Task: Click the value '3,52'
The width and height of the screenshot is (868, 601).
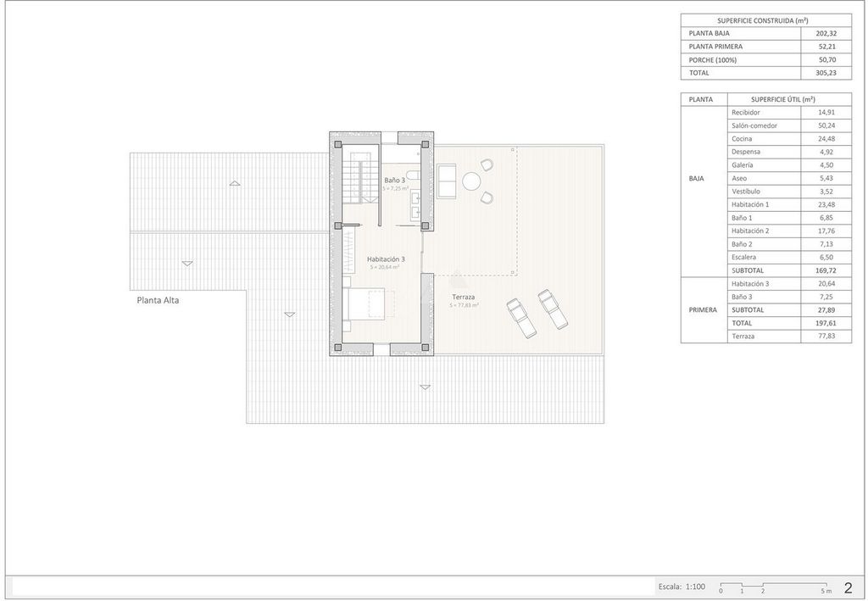Action: pos(826,192)
